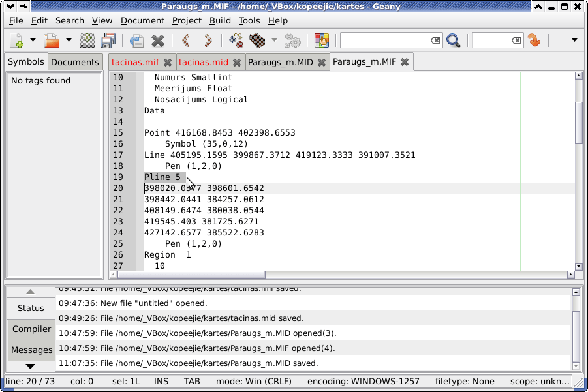Click 'New file "untitled" opened.' message
This screenshot has height=392, width=588.
click(133, 303)
